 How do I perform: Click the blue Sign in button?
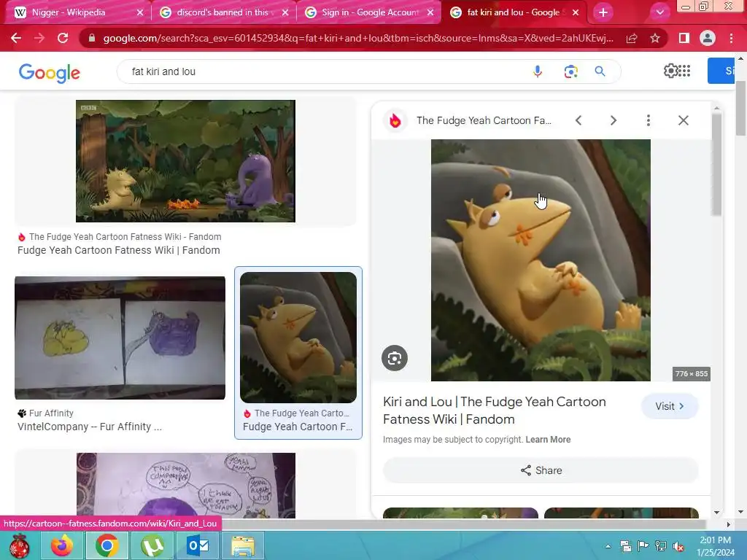pos(721,71)
